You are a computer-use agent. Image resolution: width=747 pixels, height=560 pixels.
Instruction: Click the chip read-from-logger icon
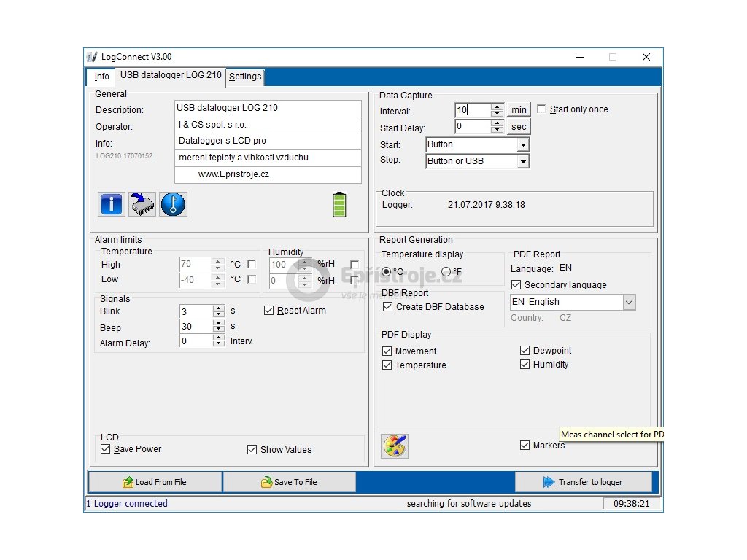[142, 204]
